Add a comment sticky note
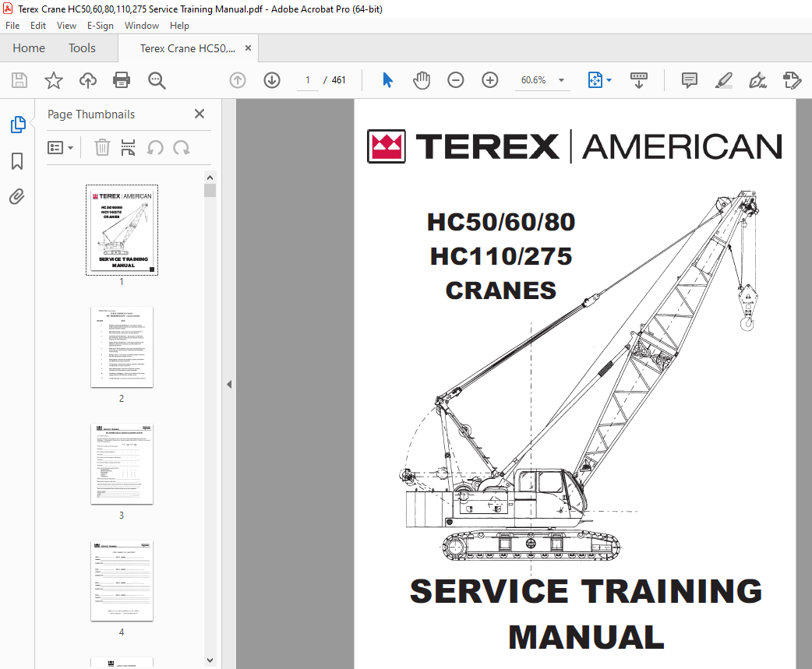 point(690,80)
